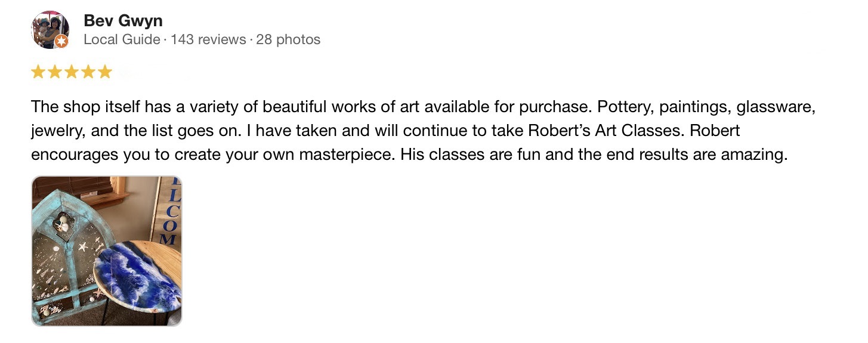Viewport: 868px width, 343px height.
Task: Click the second gold rating star
Action: (55, 72)
